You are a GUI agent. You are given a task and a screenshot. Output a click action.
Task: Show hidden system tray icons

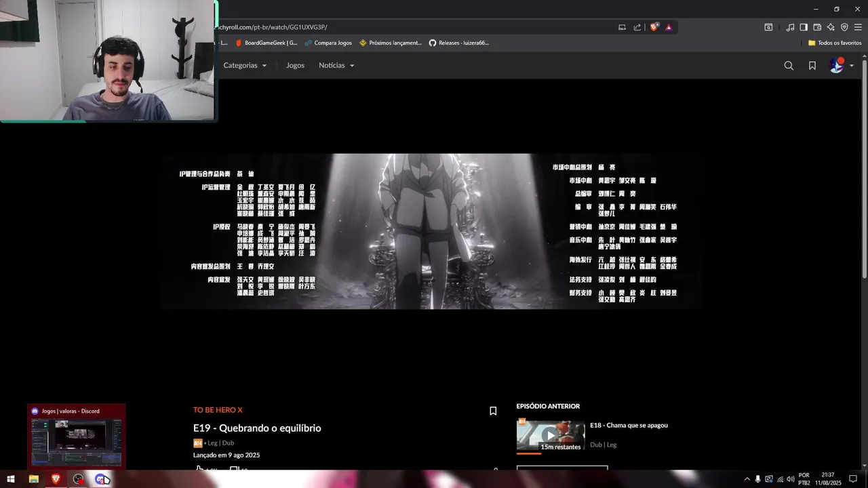point(747,479)
